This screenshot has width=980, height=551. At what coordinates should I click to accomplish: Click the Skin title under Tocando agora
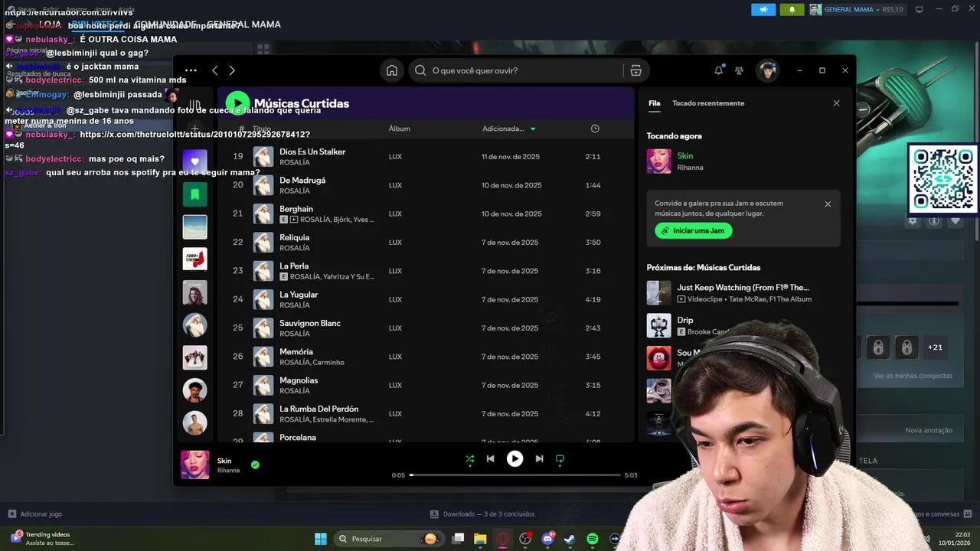pyautogui.click(x=684, y=156)
